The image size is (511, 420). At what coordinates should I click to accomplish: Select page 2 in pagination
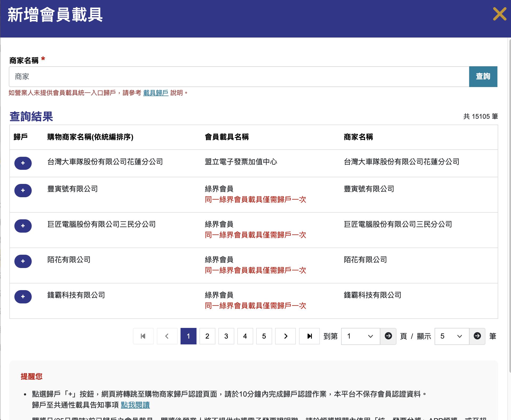tap(207, 336)
